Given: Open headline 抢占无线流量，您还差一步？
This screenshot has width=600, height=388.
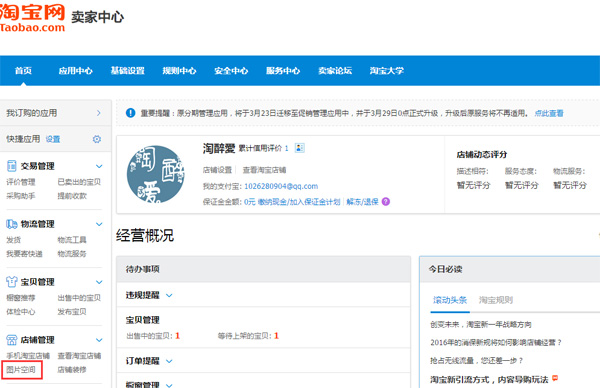Looking at the screenshot, I should pyautogui.click(x=476, y=360).
